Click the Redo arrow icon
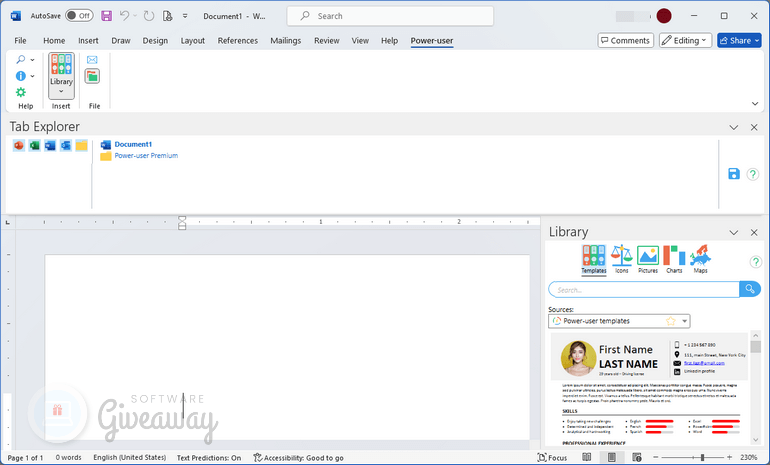 (149, 16)
